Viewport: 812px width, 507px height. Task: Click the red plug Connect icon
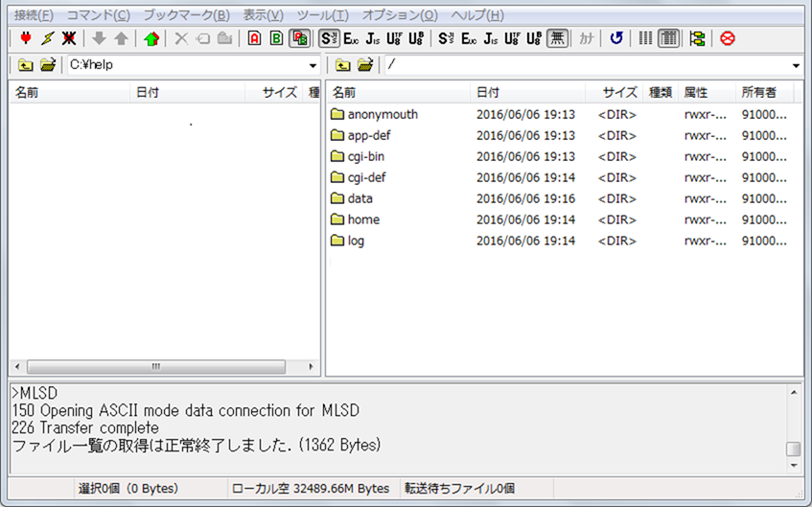[25, 38]
